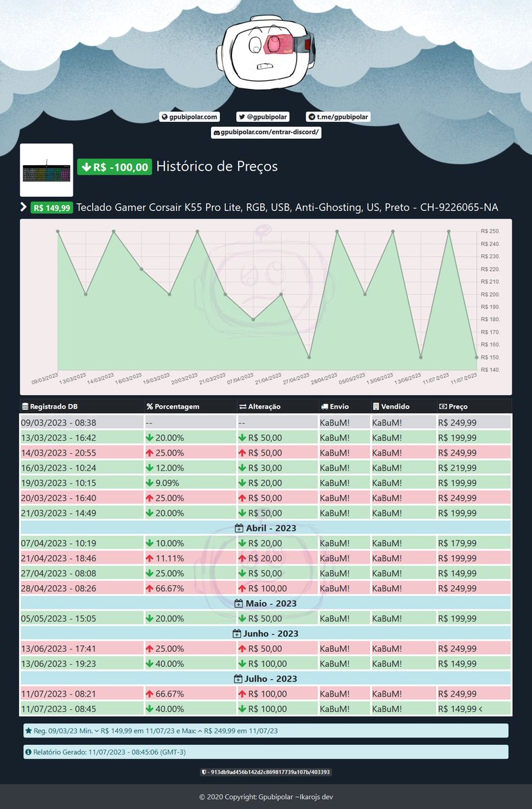This screenshot has width=532, height=809.
Task: Click the percent icon beside Porcentagem
Action: point(150,407)
